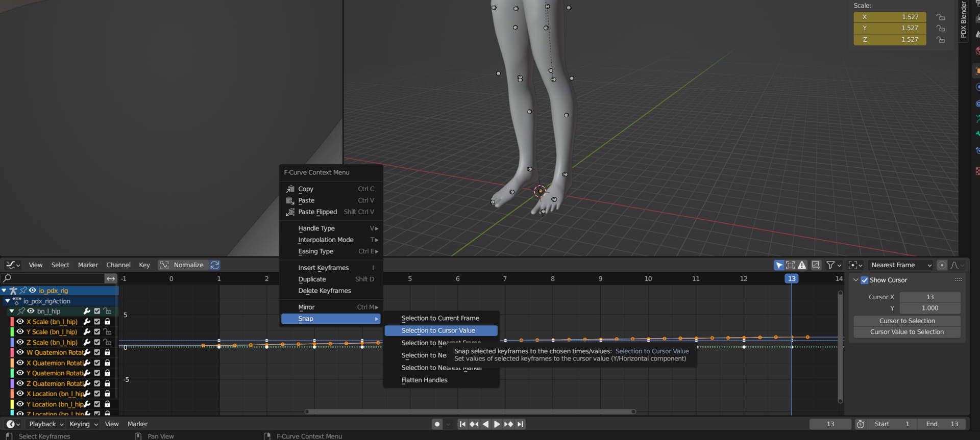Collapse the bn_l_hip group
The image size is (980, 440).
pyautogui.click(x=12, y=311)
